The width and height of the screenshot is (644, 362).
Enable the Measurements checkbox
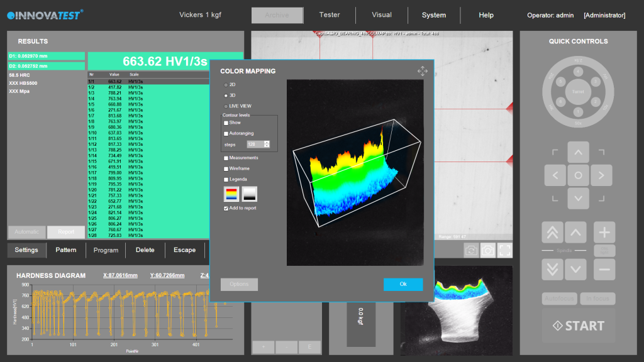point(226,158)
